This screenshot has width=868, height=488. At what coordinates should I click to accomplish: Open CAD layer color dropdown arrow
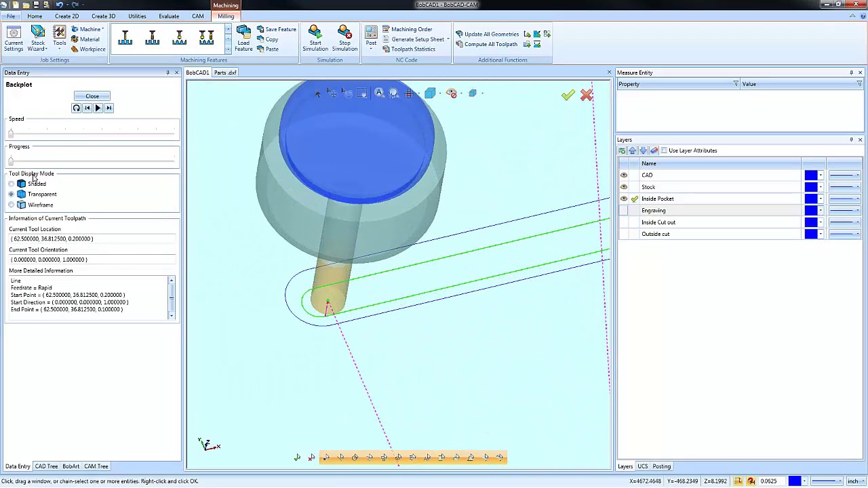pos(821,175)
